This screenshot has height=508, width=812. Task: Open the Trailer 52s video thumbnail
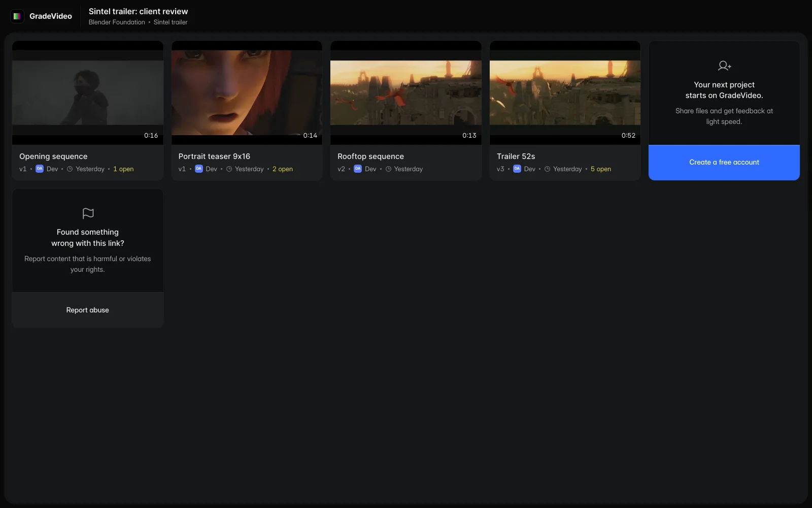(x=565, y=92)
